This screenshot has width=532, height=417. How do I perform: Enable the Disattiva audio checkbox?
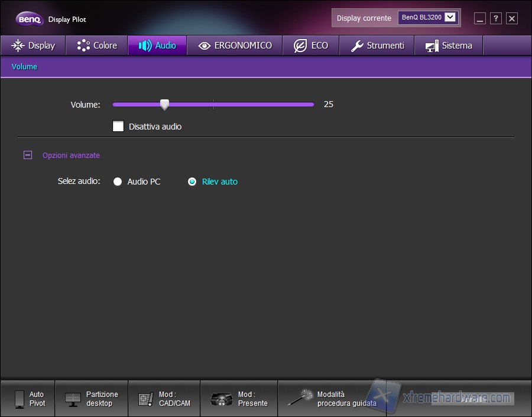pos(118,126)
